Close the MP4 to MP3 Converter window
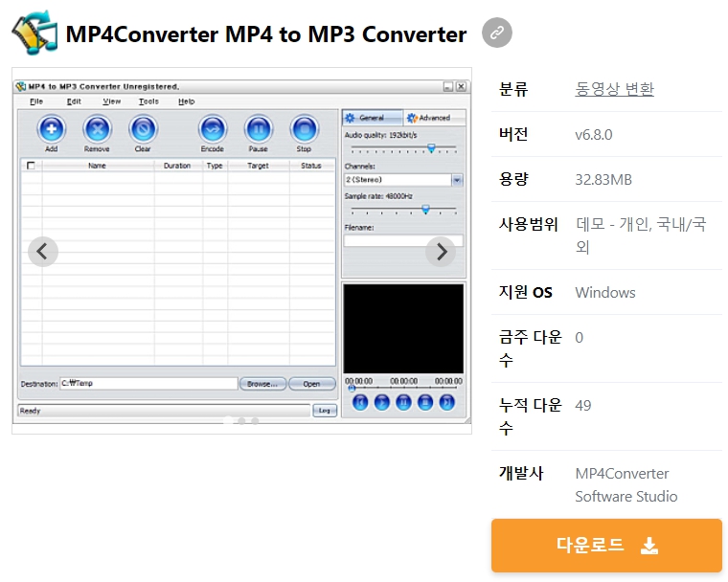This screenshot has width=728, height=582. click(x=461, y=86)
